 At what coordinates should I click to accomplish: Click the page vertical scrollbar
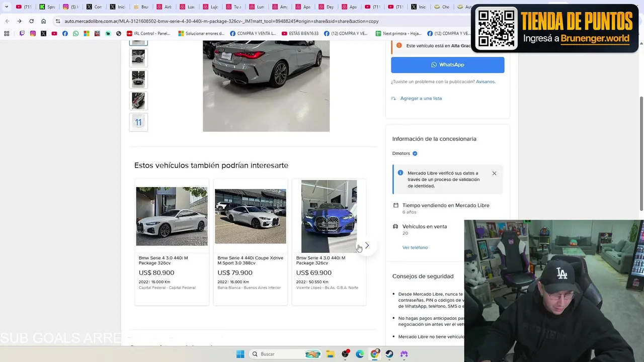point(641,153)
